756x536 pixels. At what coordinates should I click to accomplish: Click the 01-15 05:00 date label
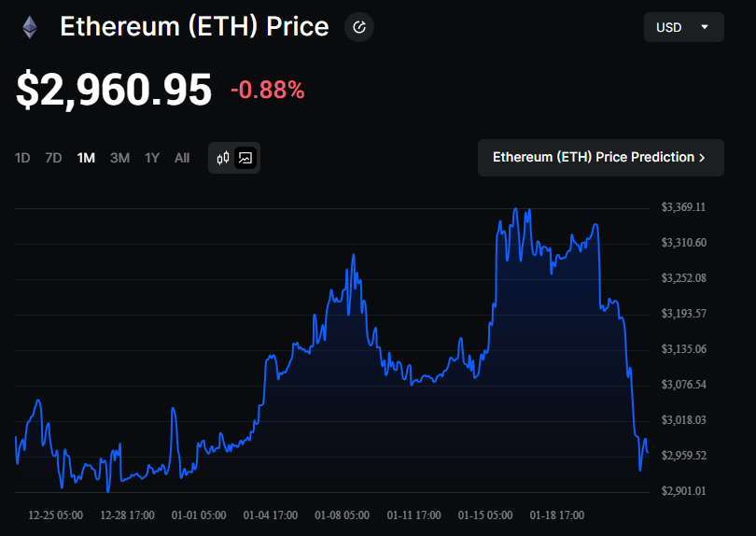point(485,515)
